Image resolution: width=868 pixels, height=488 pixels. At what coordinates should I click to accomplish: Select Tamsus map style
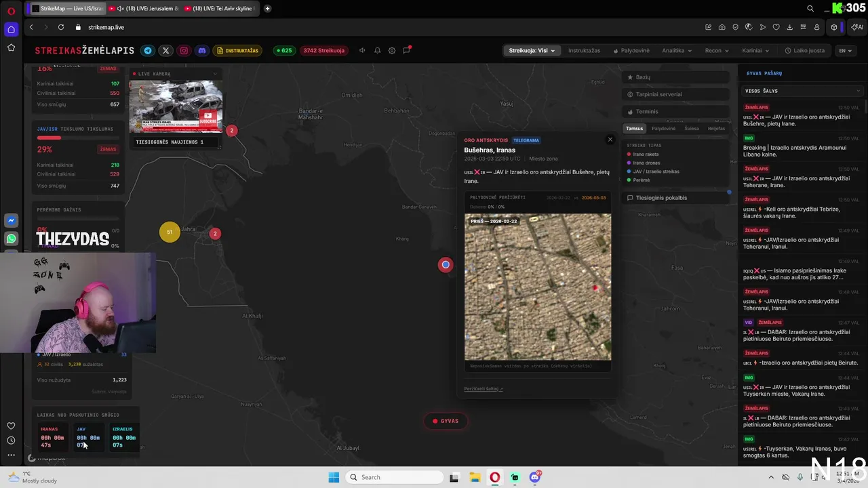(x=635, y=128)
